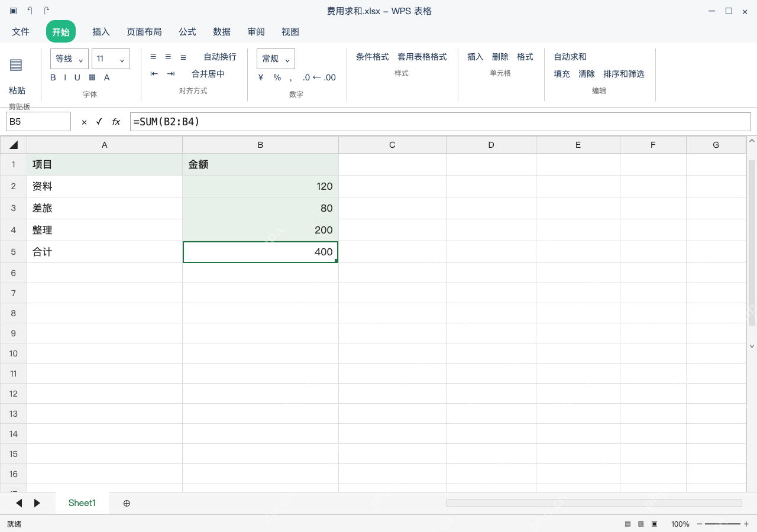Viewport: 757px width, 532px height.
Task: Click the B5 name box field
Action: pyautogui.click(x=38, y=122)
